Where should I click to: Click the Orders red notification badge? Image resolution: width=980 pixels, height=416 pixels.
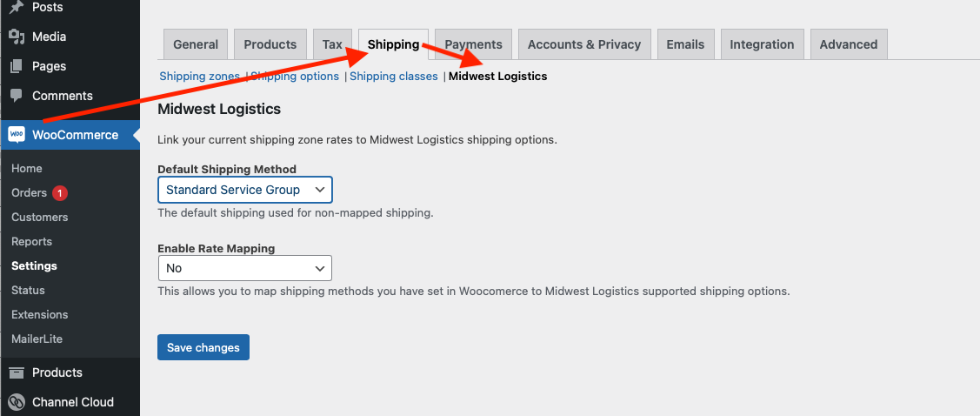(59, 193)
